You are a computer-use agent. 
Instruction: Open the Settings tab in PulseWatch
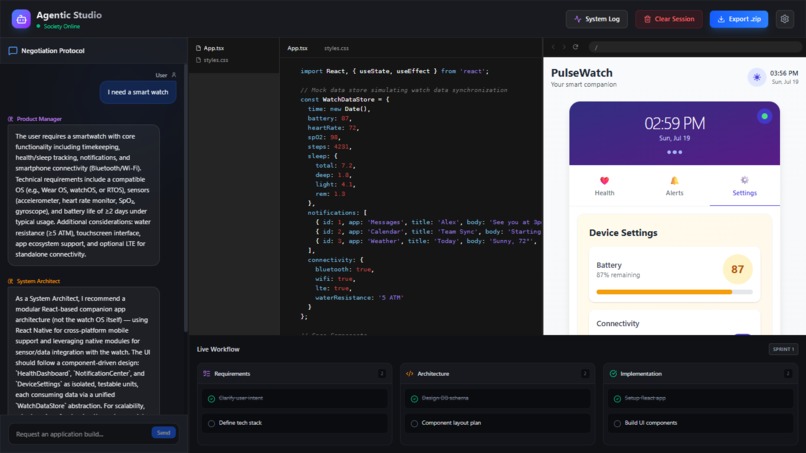tap(744, 186)
